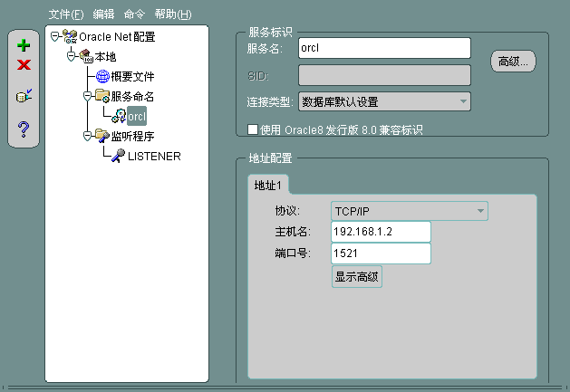Toggle Oracle8 发行版 8.0 兼容标识 checkbox
Image resolution: width=570 pixels, height=392 pixels.
click(x=253, y=129)
